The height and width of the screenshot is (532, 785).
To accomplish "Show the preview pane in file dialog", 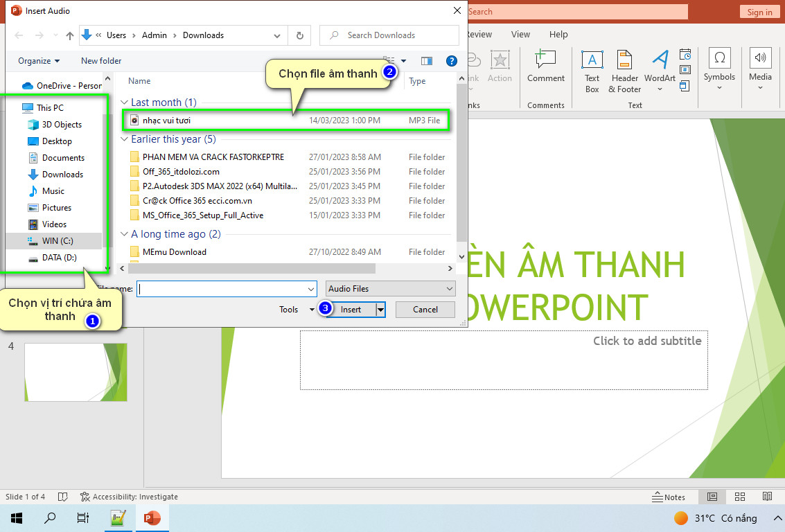I will (x=427, y=61).
